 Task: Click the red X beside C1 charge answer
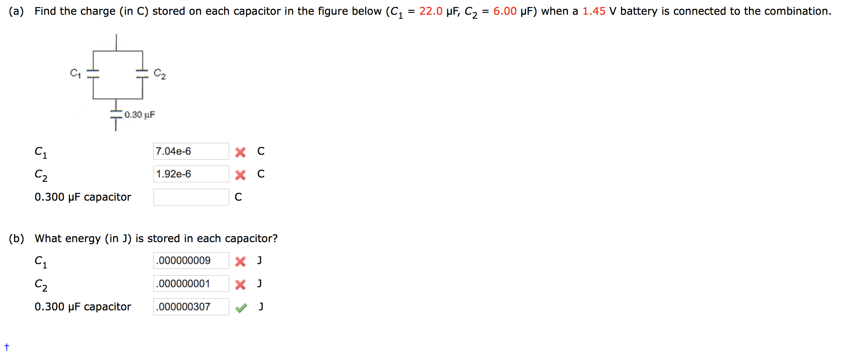(241, 152)
